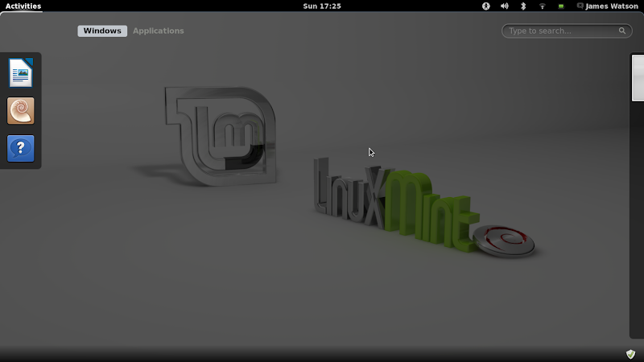
Task: Launch the nautilus shell app icon
Action: point(21,110)
